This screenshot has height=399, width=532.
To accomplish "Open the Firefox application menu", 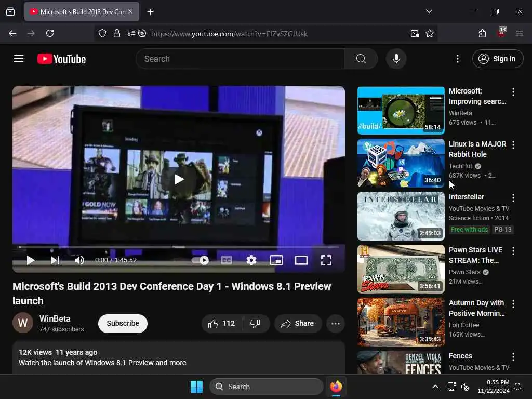I will [520, 33].
